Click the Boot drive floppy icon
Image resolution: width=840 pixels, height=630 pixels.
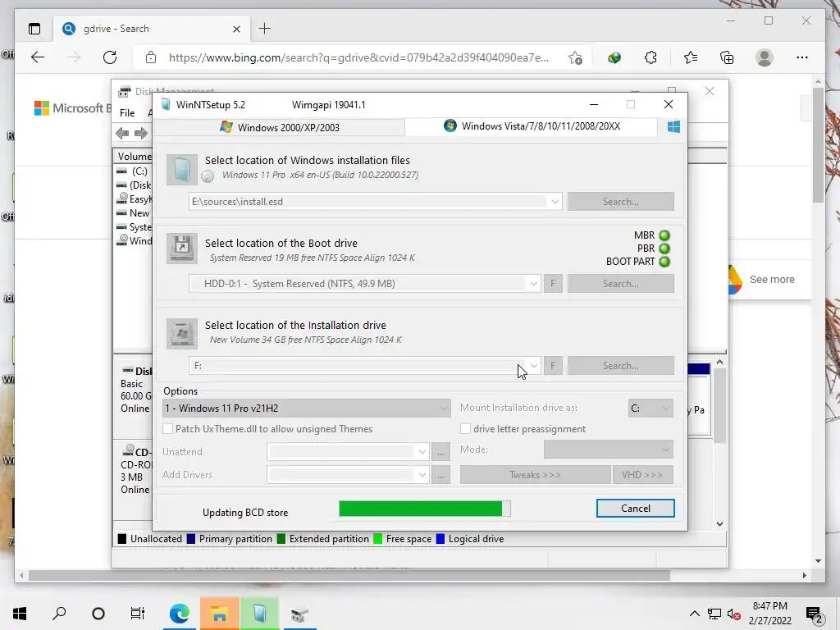coord(181,248)
